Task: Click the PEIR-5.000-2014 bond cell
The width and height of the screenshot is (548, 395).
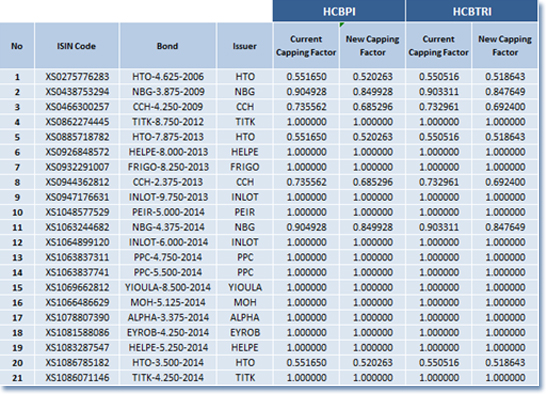Action: coord(168,212)
